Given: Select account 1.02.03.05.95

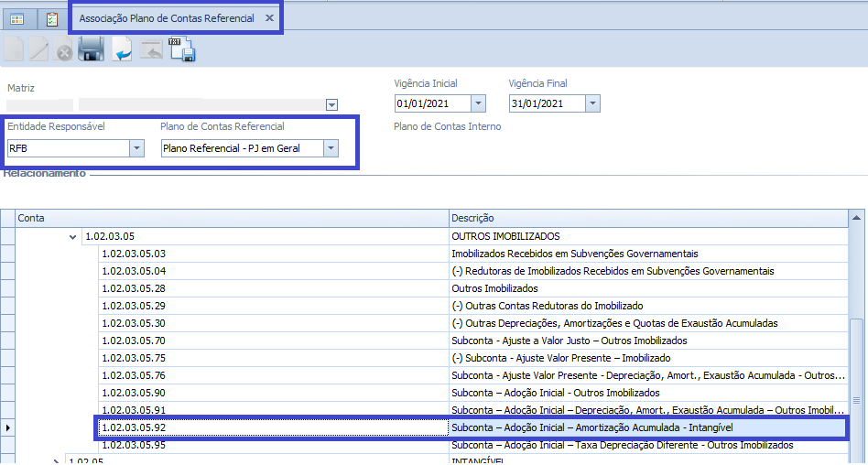Looking at the screenshot, I should click(x=274, y=445).
